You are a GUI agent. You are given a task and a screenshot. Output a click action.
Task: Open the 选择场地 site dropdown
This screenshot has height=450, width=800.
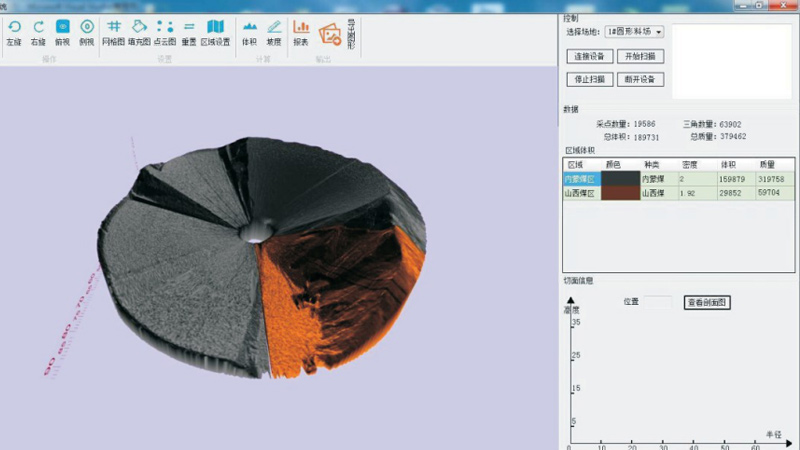tap(635, 32)
